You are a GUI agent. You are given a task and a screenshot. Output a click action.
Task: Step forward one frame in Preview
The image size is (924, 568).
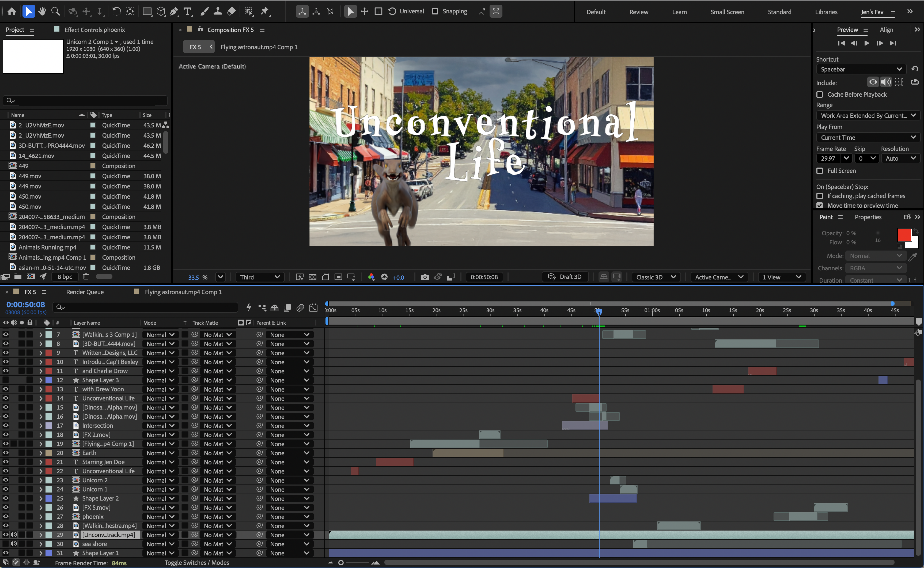(880, 43)
